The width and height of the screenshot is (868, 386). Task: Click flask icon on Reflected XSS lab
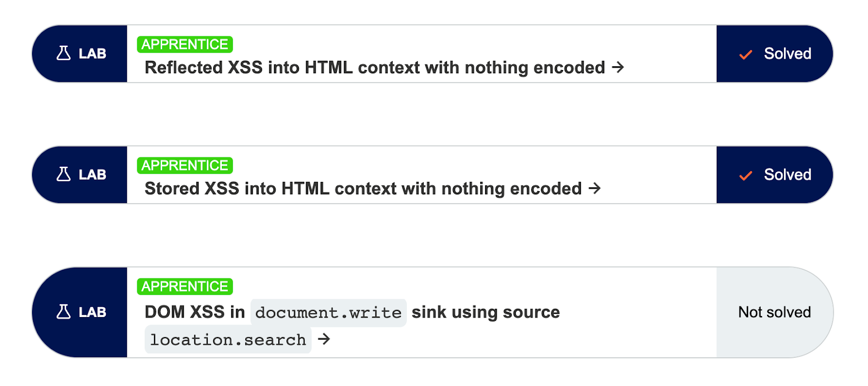pos(63,53)
